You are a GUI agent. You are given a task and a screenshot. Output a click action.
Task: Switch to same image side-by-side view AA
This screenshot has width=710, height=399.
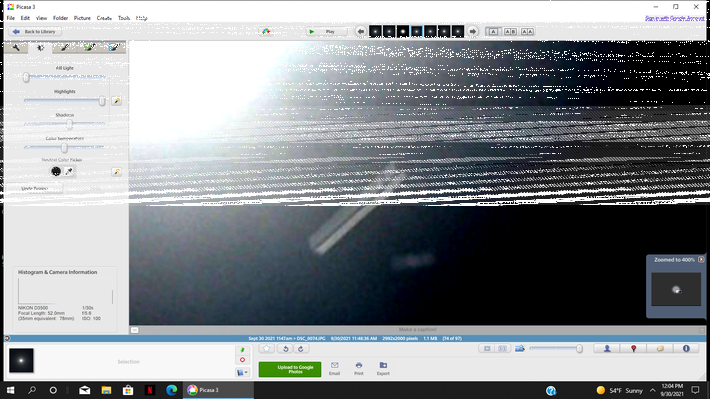(x=527, y=32)
